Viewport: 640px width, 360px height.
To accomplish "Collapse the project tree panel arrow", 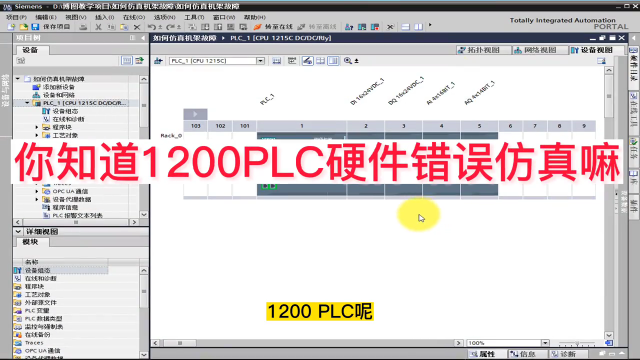I will (x=143, y=38).
